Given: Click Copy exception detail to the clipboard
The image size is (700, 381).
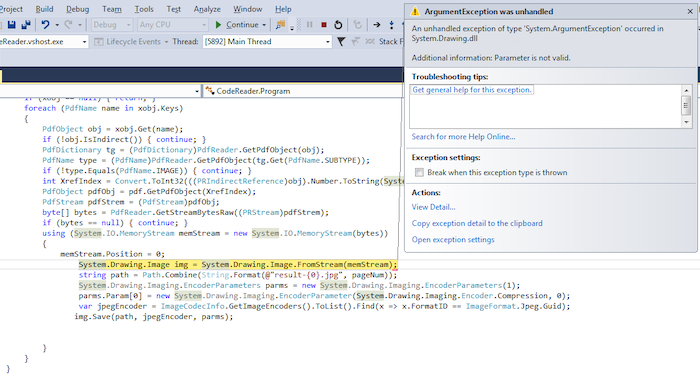Looking at the screenshot, I should coord(477,223).
